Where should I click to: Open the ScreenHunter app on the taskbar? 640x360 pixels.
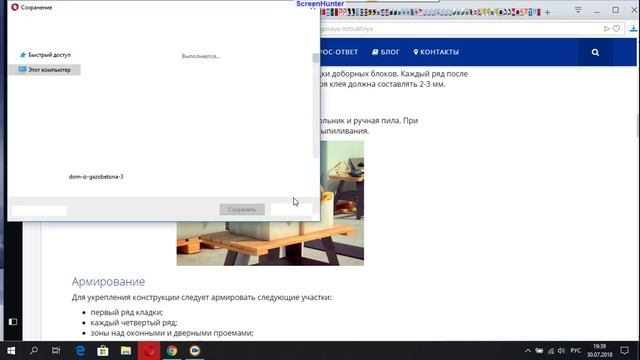[195, 351]
